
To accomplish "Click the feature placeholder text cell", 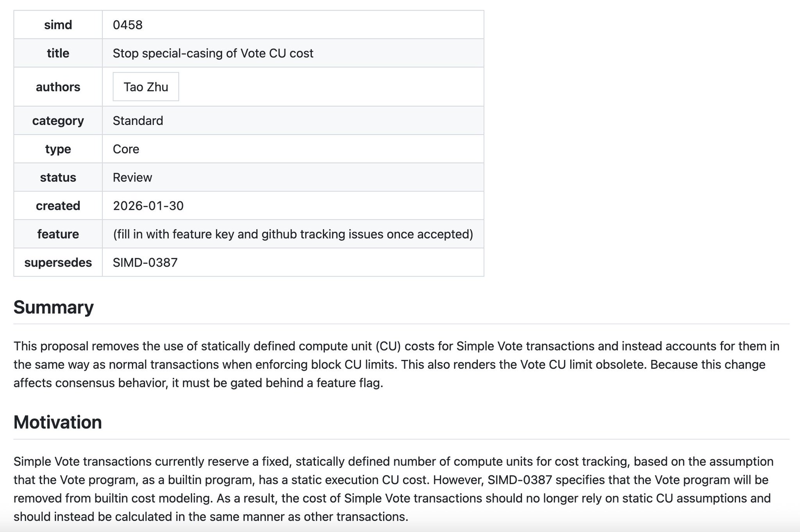I will [293, 234].
